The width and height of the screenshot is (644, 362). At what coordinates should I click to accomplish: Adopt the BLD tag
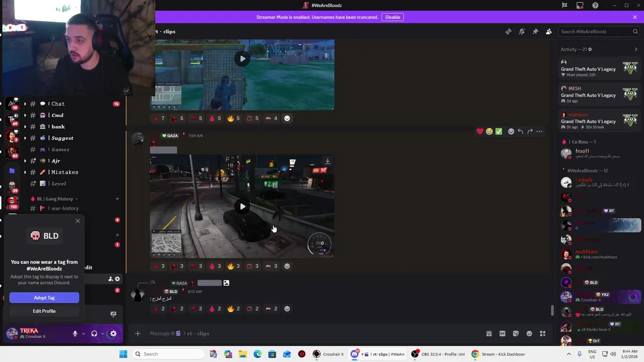click(x=44, y=298)
